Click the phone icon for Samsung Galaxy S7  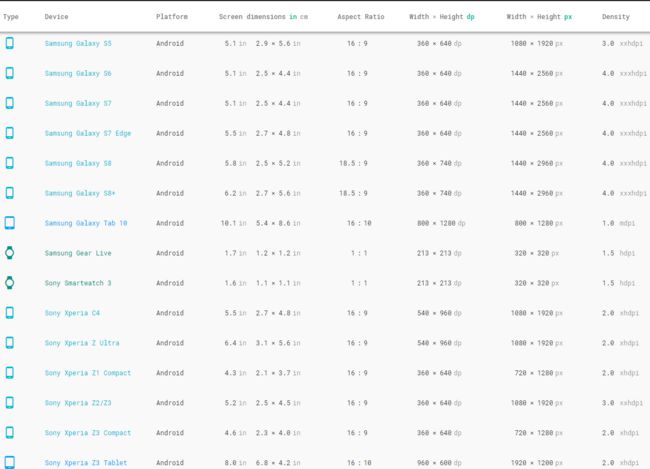coord(10,103)
